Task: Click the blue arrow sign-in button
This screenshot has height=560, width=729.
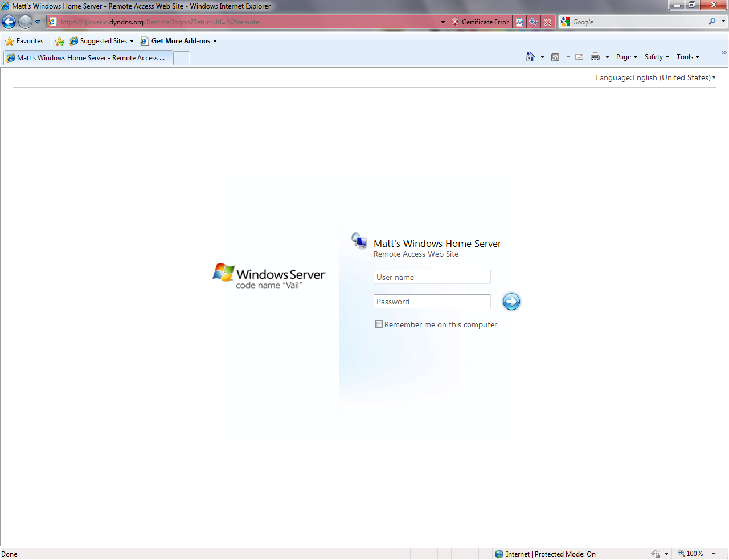Action: [511, 302]
